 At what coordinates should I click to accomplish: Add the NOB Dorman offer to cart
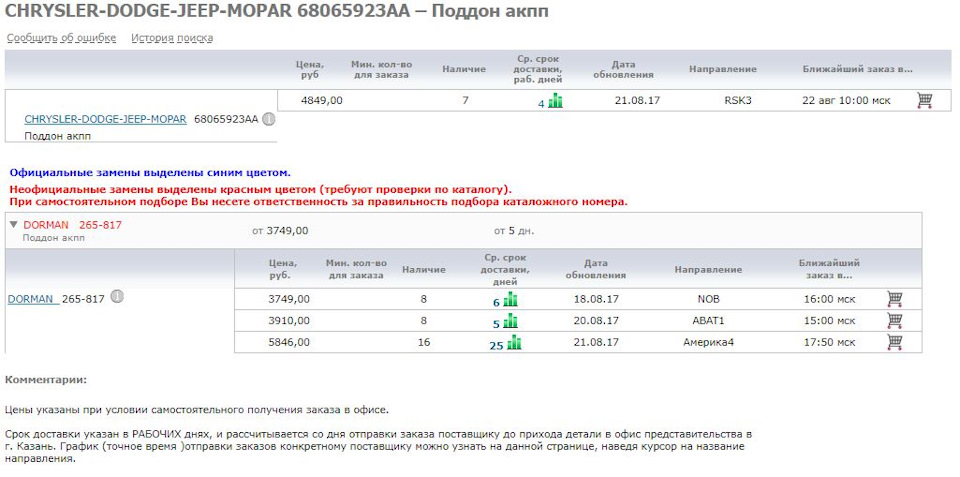pos(894,298)
